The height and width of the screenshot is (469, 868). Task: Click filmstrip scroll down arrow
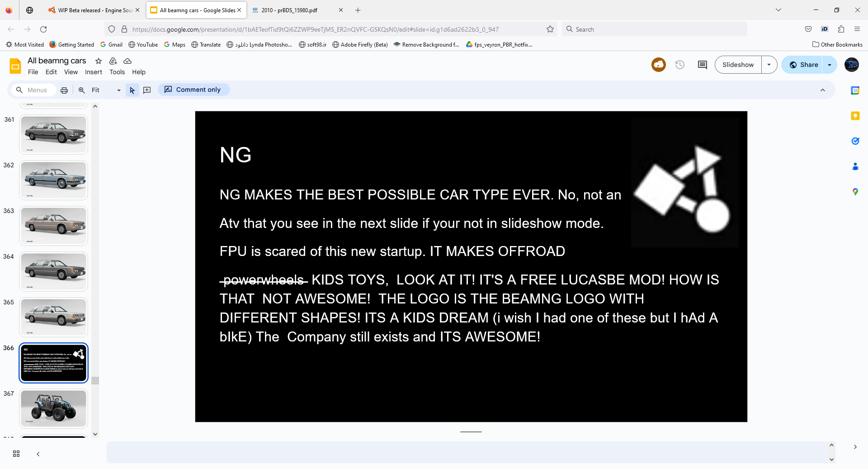click(x=95, y=434)
